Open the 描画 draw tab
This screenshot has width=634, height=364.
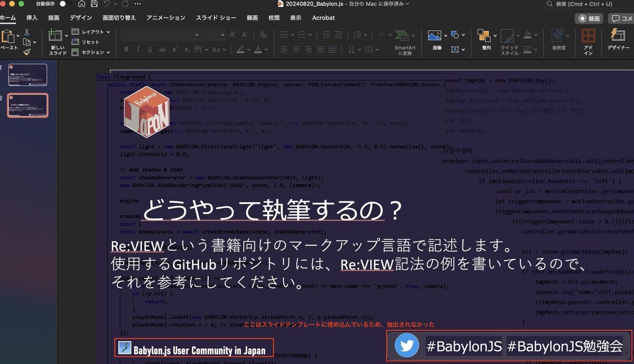[x=53, y=17]
